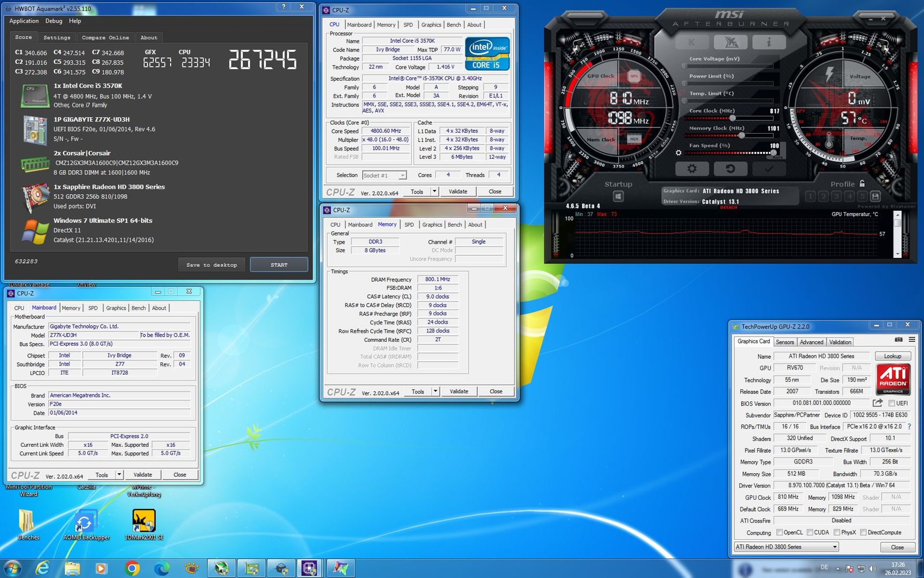Expand Tools dropdown arrow in CPU-Z Memory window
This screenshot has width=924, height=578.
coord(435,391)
